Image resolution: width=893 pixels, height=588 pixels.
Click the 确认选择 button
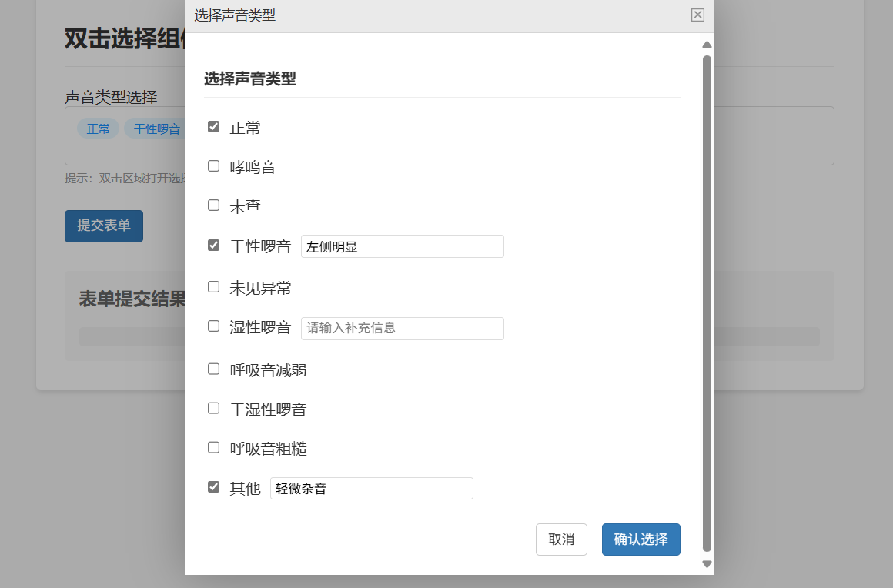[x=640, y=540]
